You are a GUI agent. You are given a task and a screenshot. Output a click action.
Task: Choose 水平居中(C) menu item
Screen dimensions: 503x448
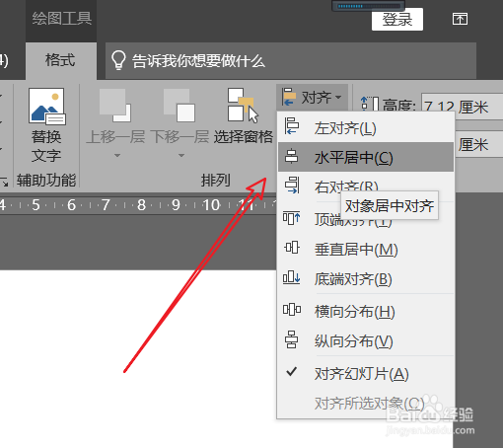click(366, 157)
